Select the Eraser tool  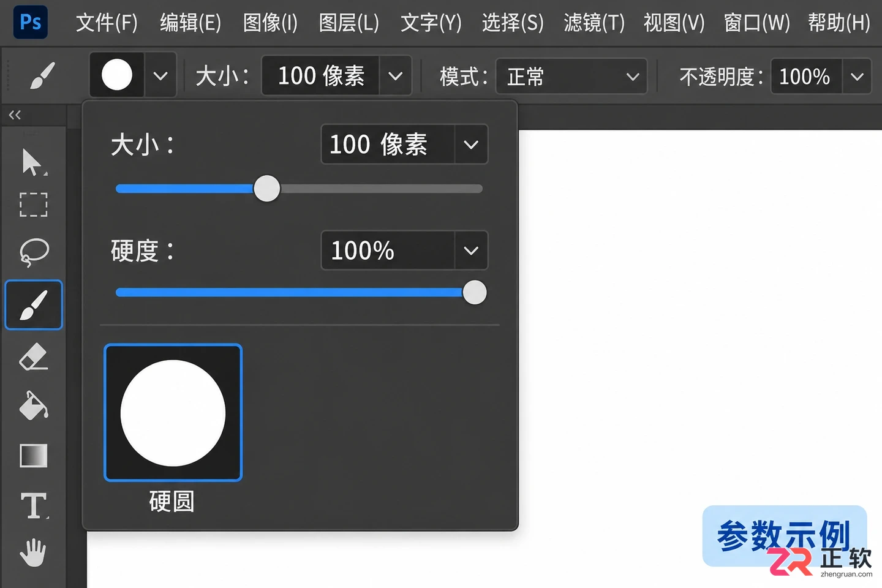34,356
